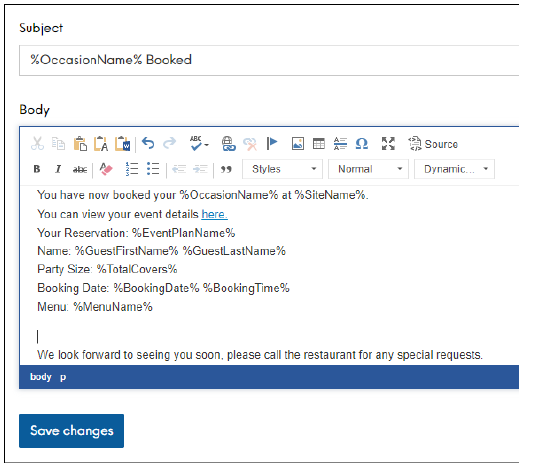Insert a table using grid icon
Image resolution: width=552 pixels, height=466 pixels.
[319, 144]
